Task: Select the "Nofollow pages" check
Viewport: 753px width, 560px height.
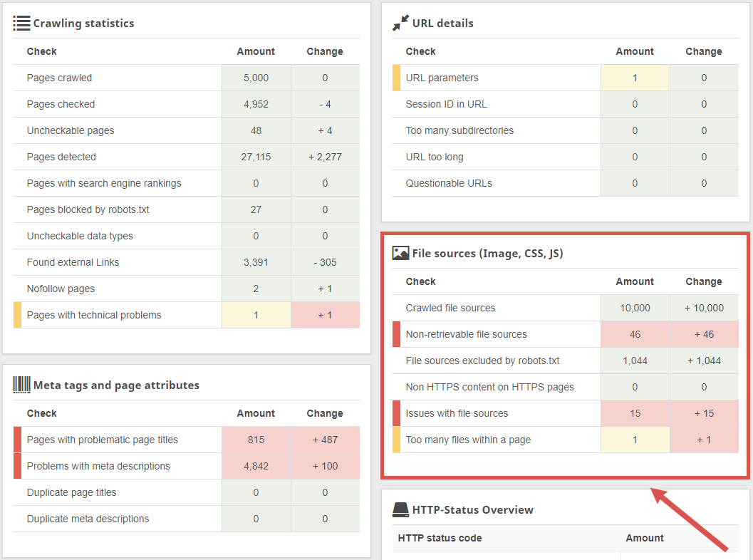Action: 61,289
